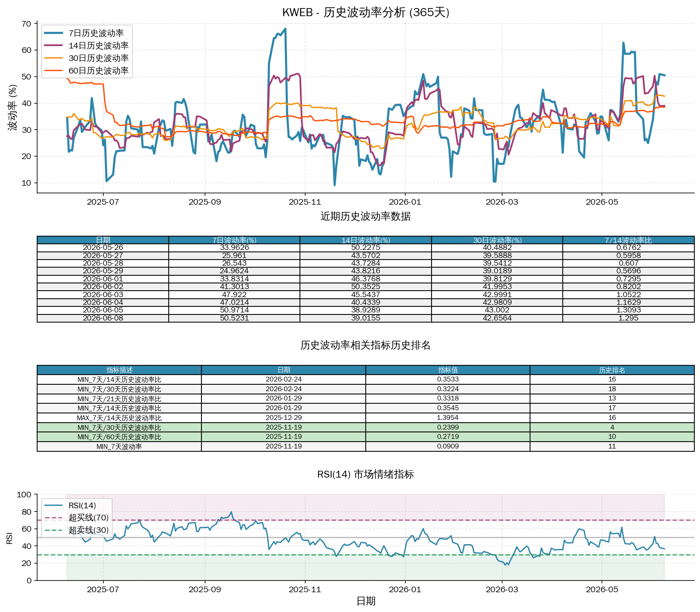The height and width of the screenshot is (612, 700).
Task: Click the 历史排名 column header
Action: point(612,370)
